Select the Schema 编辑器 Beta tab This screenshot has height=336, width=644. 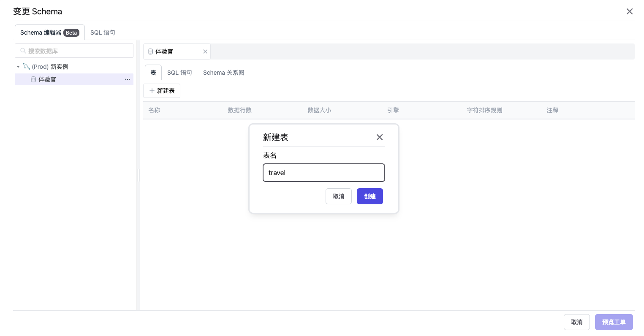coord(49,33)
